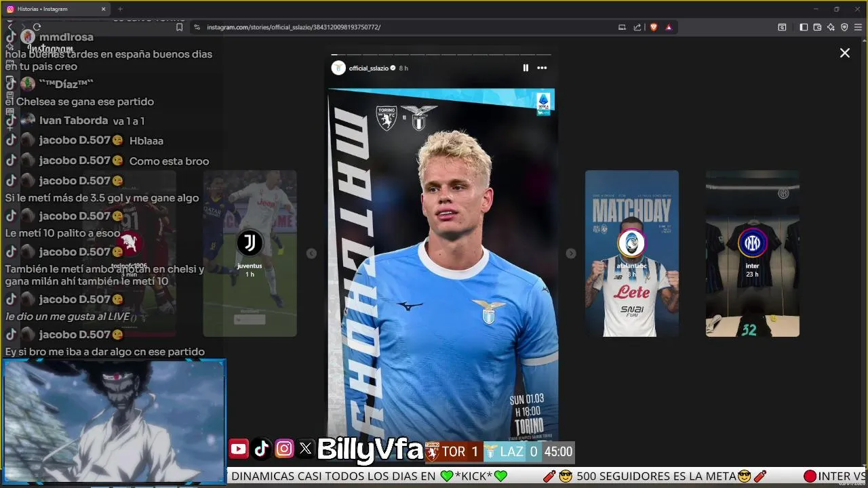
Task: Click the X icon in stream overlay
Action: (305, 449)
